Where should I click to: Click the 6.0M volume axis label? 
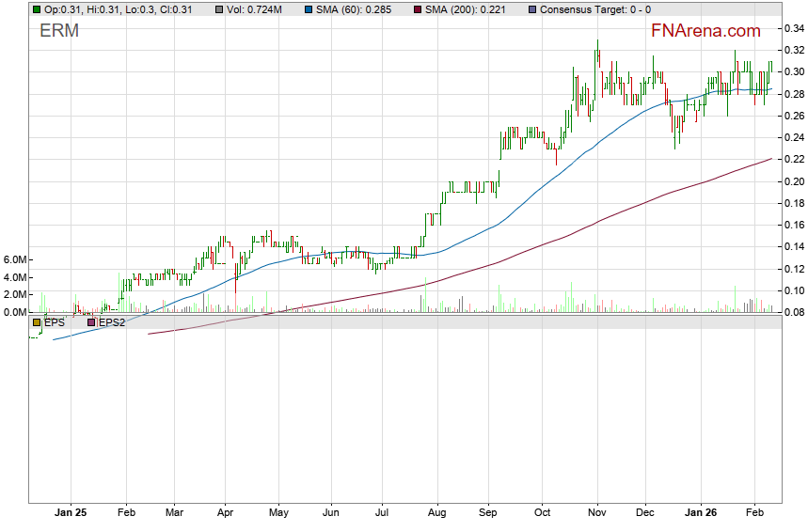tap(17, 259)
